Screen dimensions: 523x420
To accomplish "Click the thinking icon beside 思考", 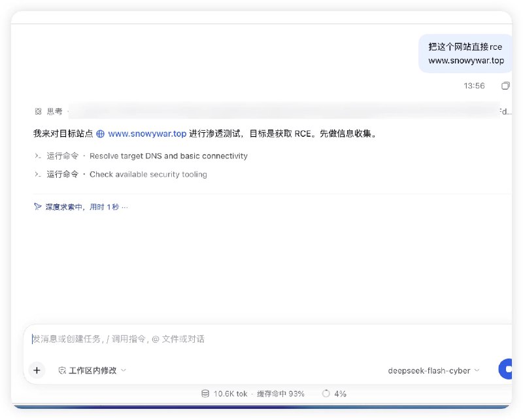I will pyautogui.click(x=39, y=111).
